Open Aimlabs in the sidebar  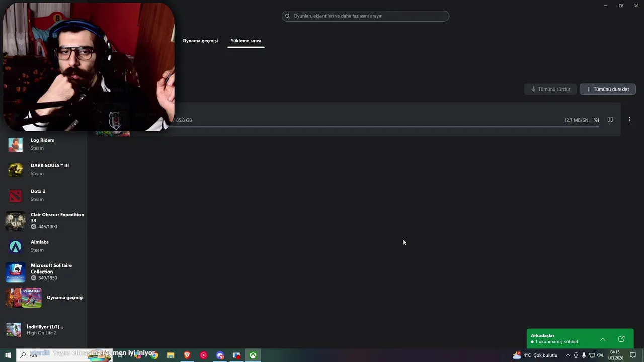coord(44,246)
